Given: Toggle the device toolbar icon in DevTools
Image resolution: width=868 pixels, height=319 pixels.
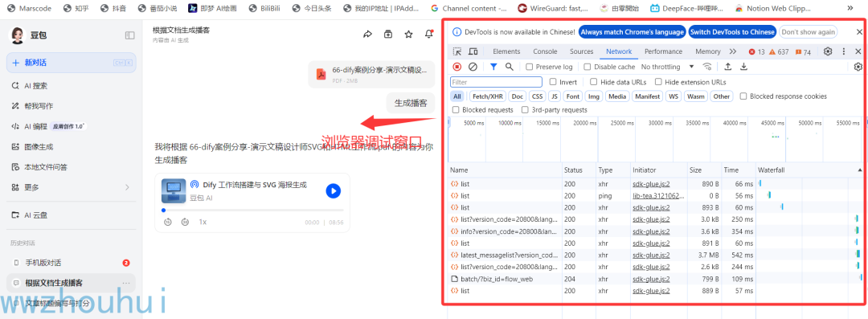Looking at the screenshot, I should tap(473, 51).
